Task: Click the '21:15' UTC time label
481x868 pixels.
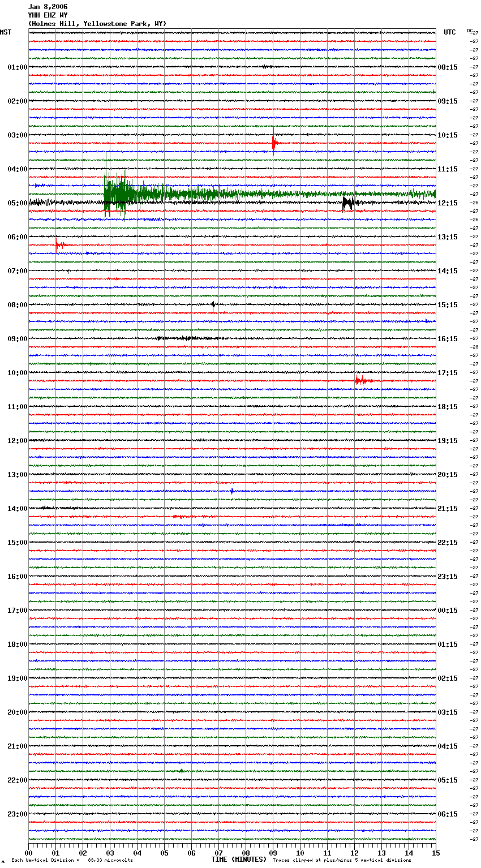Action: click(x=448, y=509)
